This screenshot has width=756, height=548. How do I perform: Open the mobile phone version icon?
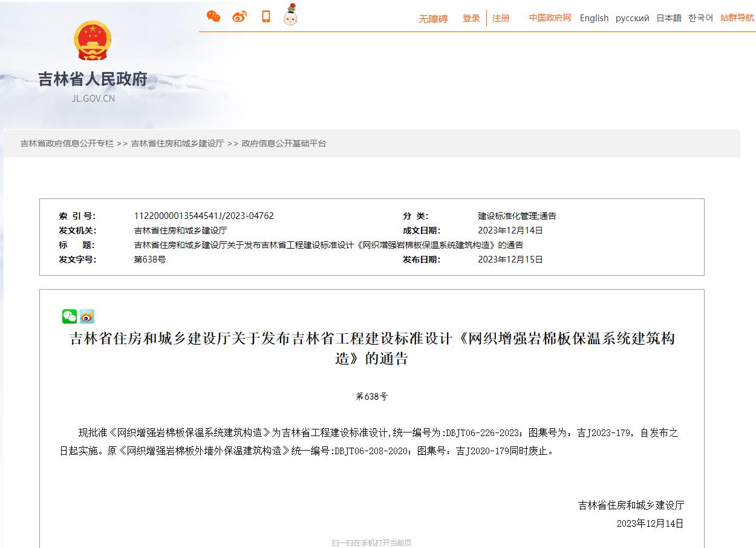tap(266, 16)
